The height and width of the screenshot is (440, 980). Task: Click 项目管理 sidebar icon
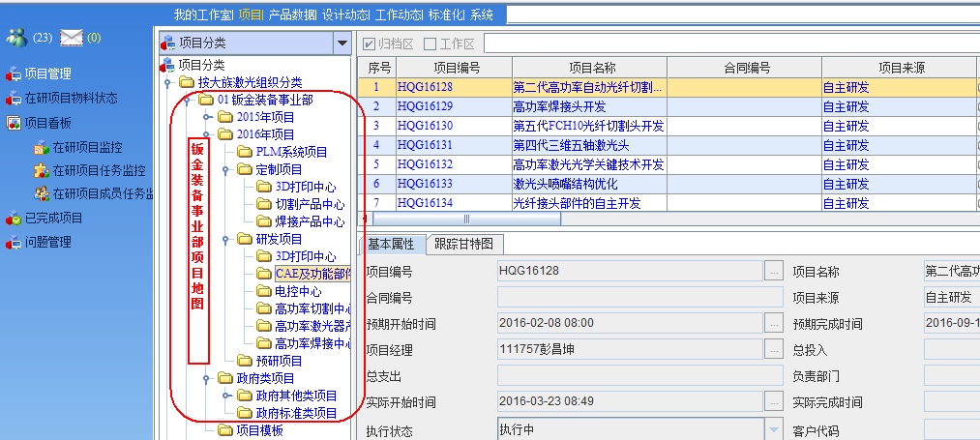[14, 73]
